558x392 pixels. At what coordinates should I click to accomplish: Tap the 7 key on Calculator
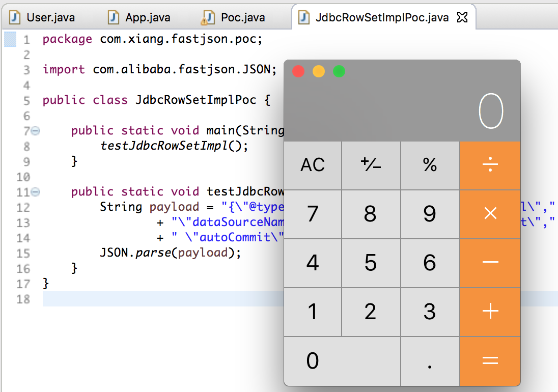coord(313,214)
